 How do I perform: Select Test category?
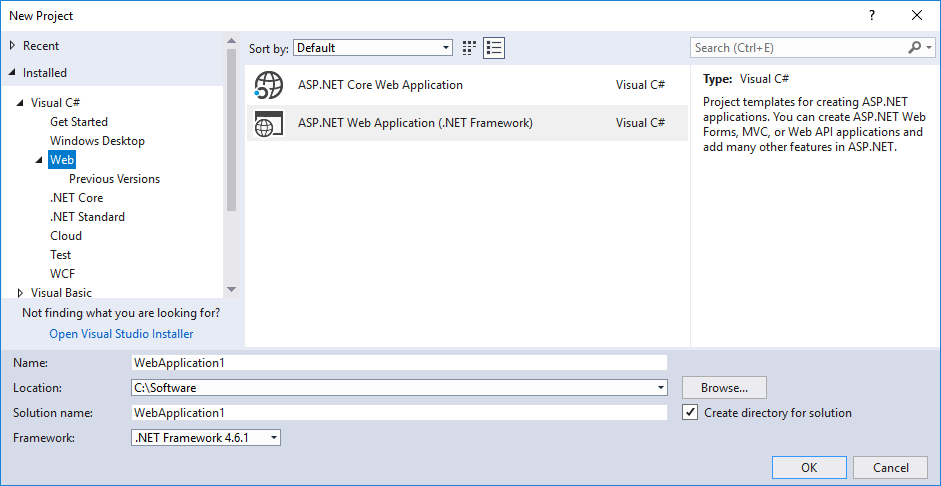coord(61,255)
